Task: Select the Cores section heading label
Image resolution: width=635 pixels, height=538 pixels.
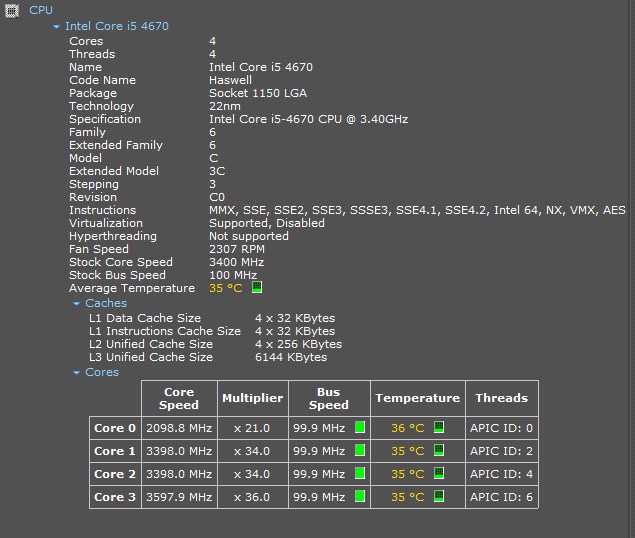Action: [x=102, y=372]
